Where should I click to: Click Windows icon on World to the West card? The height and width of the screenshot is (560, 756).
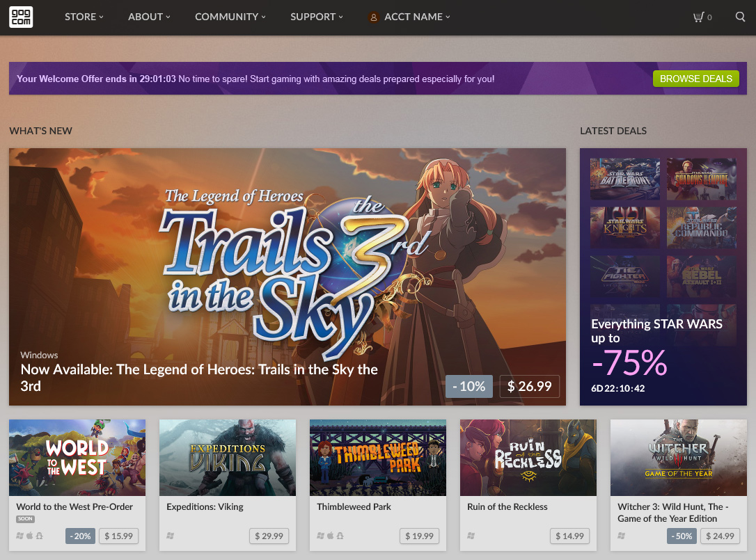(19, 536)
